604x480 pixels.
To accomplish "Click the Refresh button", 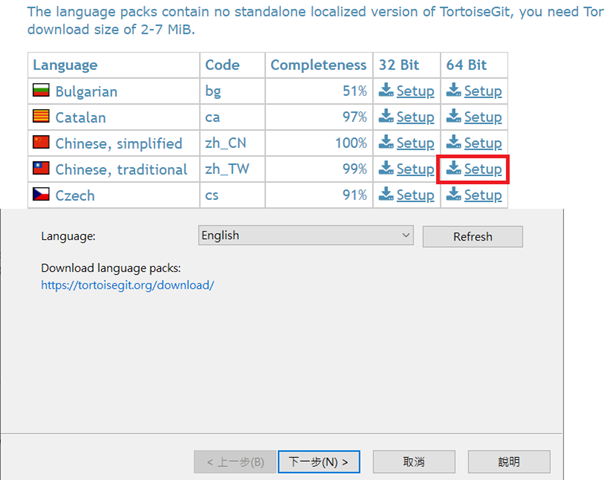I will tap(473, 237).
